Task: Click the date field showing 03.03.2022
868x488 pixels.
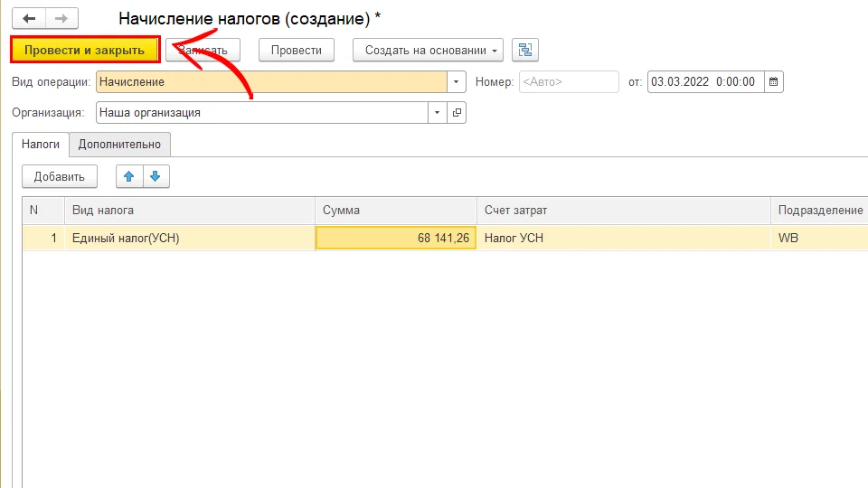Action: click(x=703, y=82)
